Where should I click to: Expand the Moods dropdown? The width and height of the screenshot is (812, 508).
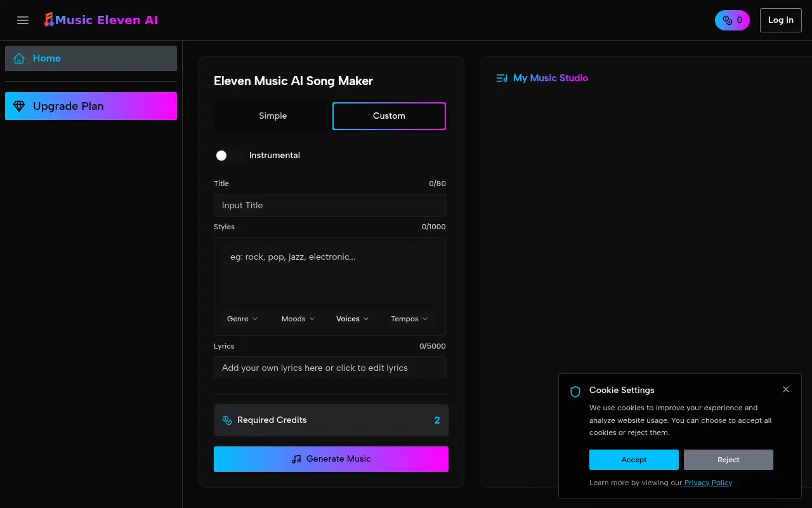pyautogui.click(x=297, y=318)
